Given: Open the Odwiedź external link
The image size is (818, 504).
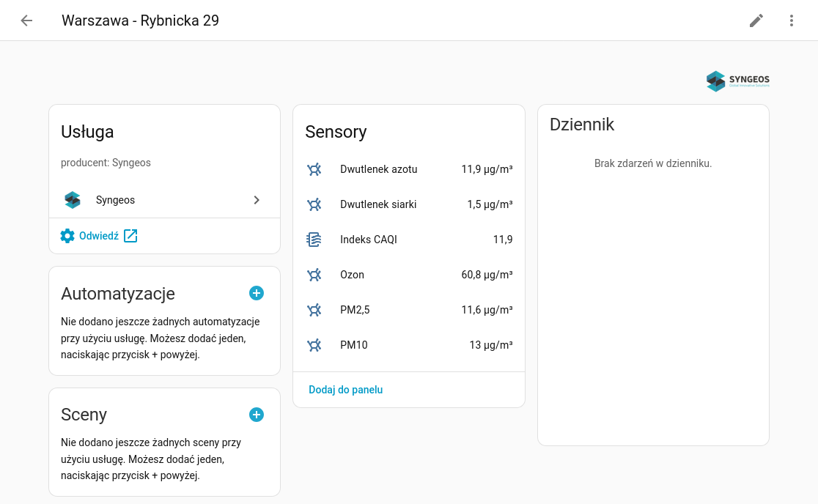Looking at the screenshot, I should 100,236.
